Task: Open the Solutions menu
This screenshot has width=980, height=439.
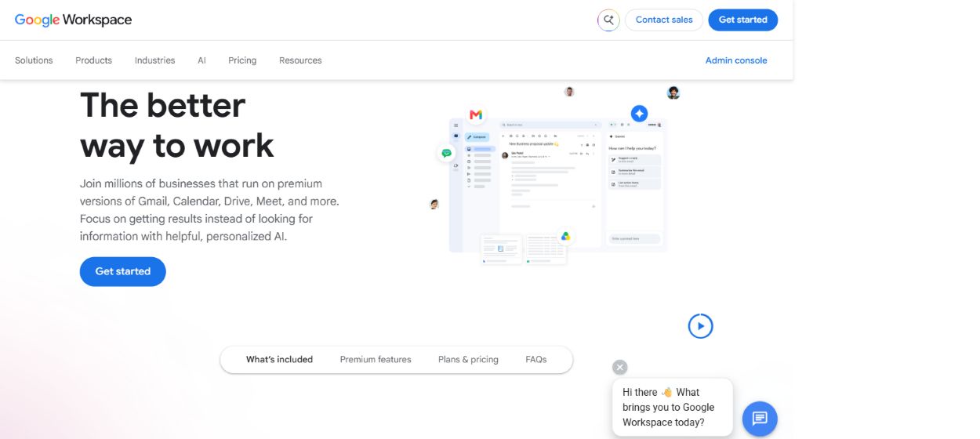Action: coord(34,60)
